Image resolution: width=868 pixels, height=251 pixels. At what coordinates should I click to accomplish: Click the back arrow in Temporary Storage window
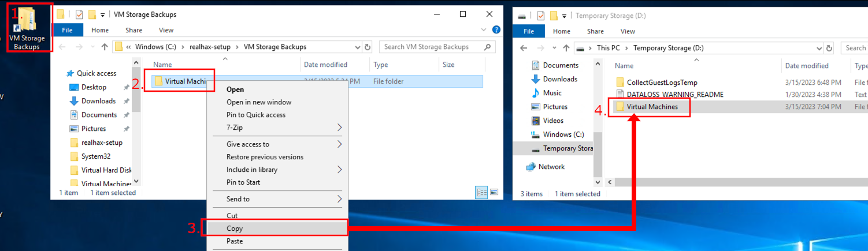pos(526,48)
